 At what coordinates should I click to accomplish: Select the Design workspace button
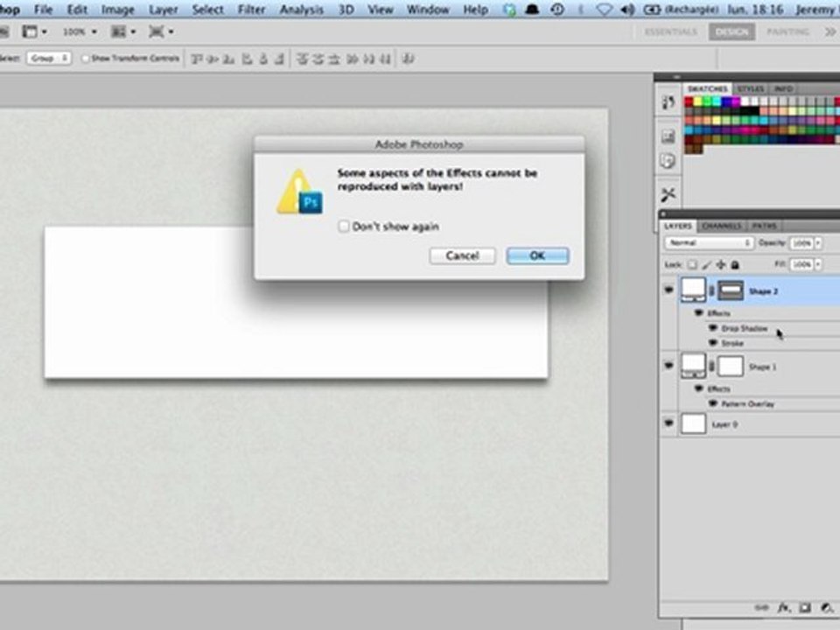click(731, 32)
